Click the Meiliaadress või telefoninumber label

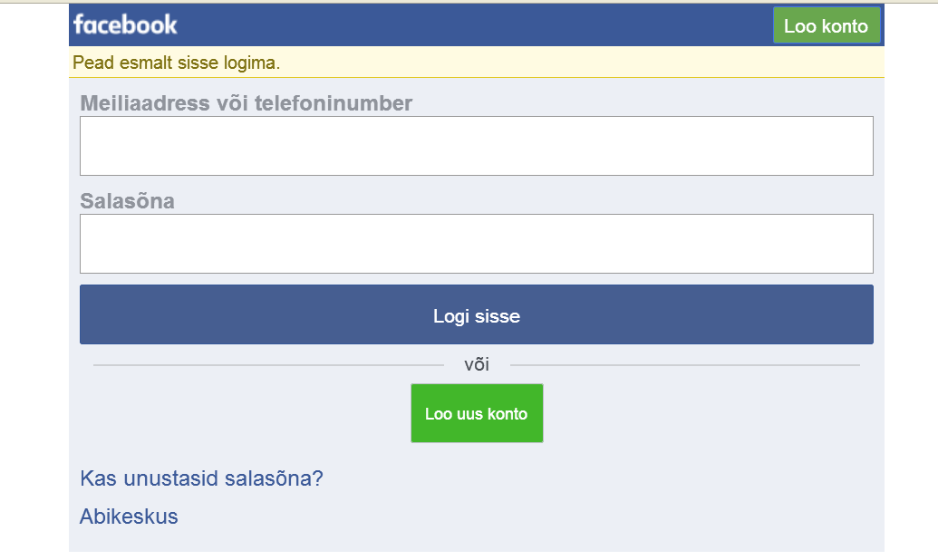tap(246, 103)
